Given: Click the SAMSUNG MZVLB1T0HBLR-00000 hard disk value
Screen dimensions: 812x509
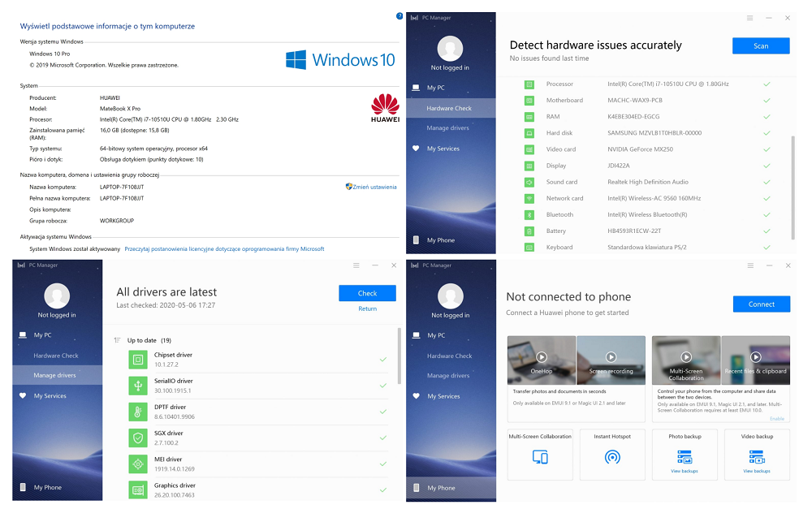Looking at the screenshot, I should (x=654, y=133).
